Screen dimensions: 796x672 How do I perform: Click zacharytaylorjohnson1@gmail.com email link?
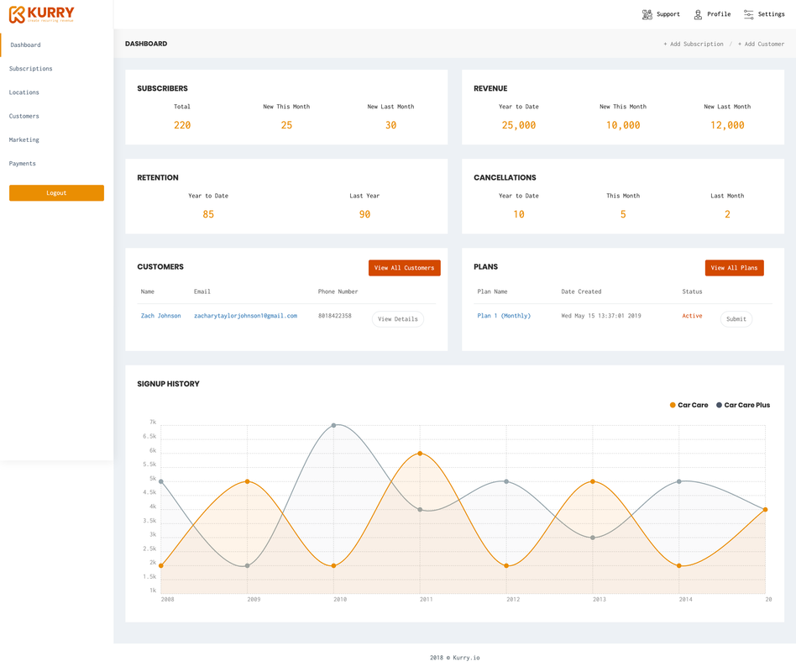pos(246,316)
